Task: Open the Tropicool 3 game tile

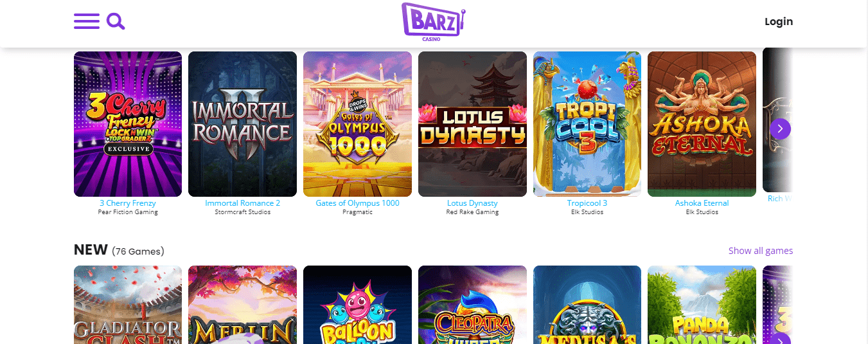Action: (x=587, y=124)
